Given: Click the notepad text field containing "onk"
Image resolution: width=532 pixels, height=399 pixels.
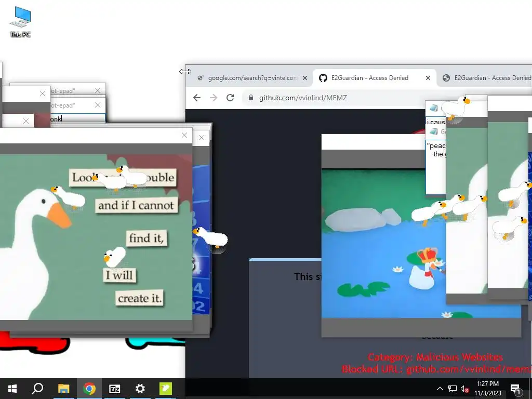Looking at the screenshot, I should tap(78, 119).
